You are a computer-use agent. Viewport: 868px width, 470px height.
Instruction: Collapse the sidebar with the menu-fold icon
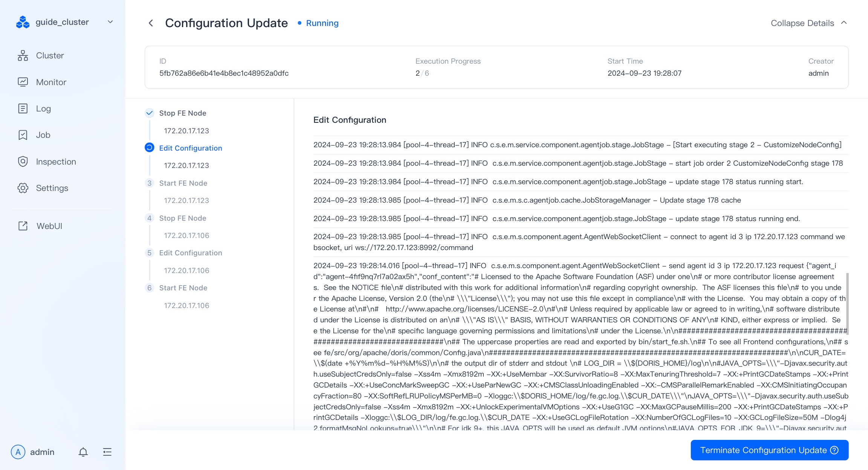[107, 452]
